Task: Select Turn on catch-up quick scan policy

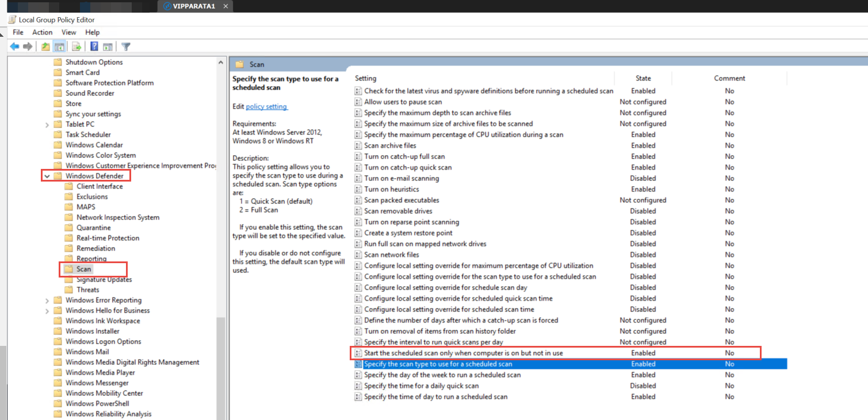Action: (408, 167)
